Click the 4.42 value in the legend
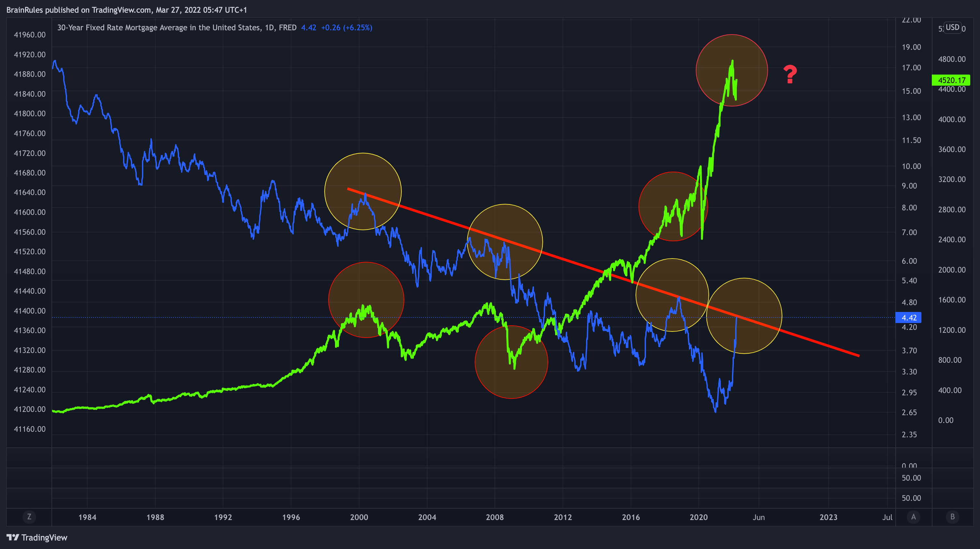 [x=309, y=27]
